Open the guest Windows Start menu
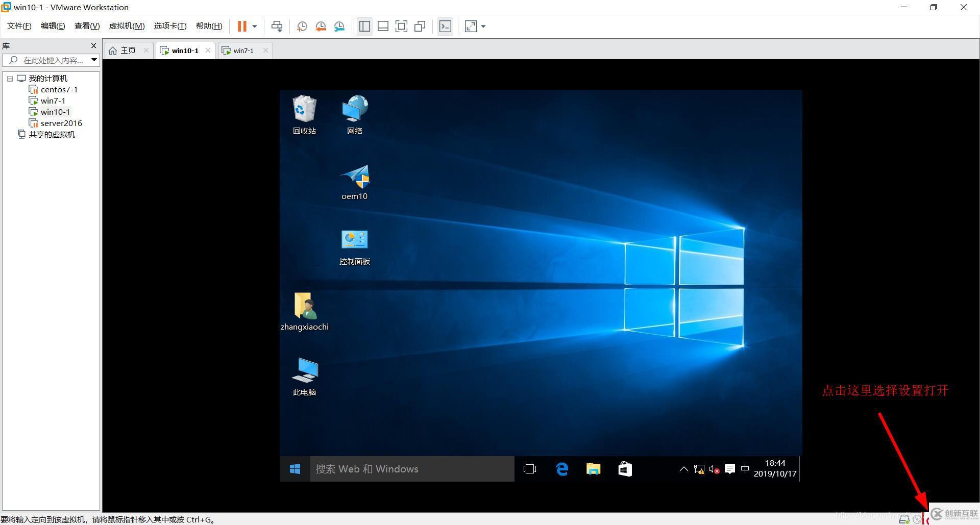 click(x=295, y=469)
